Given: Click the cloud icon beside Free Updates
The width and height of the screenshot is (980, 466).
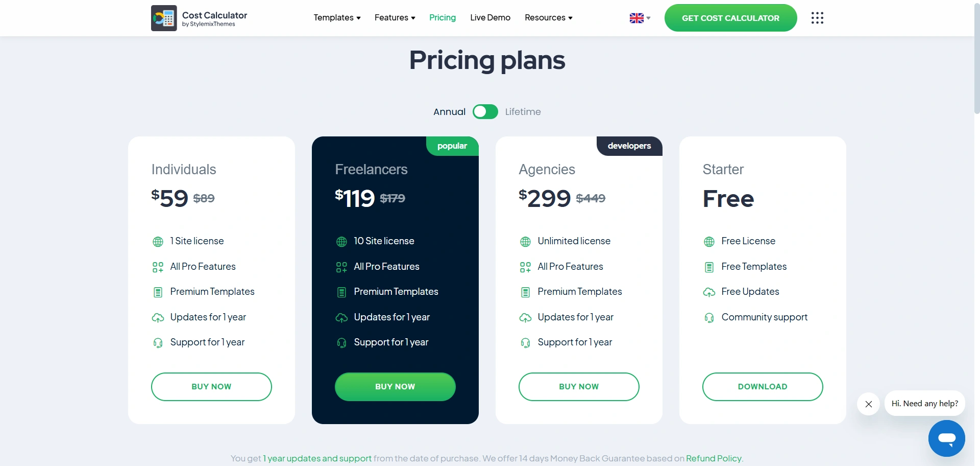Looking at the screenshot, I should click(709, 292).
